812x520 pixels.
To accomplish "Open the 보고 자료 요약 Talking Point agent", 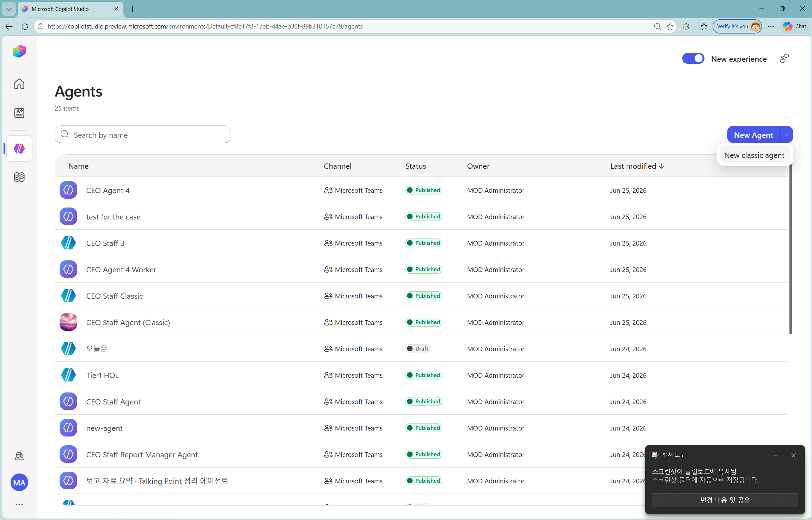I will click(x=157, y=481).
